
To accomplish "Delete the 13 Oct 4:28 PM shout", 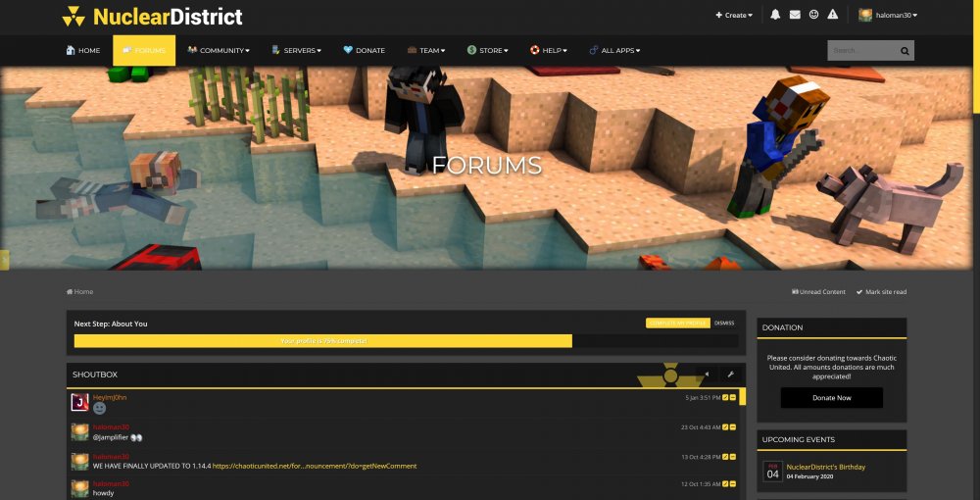I will click(x=733, y=457).
